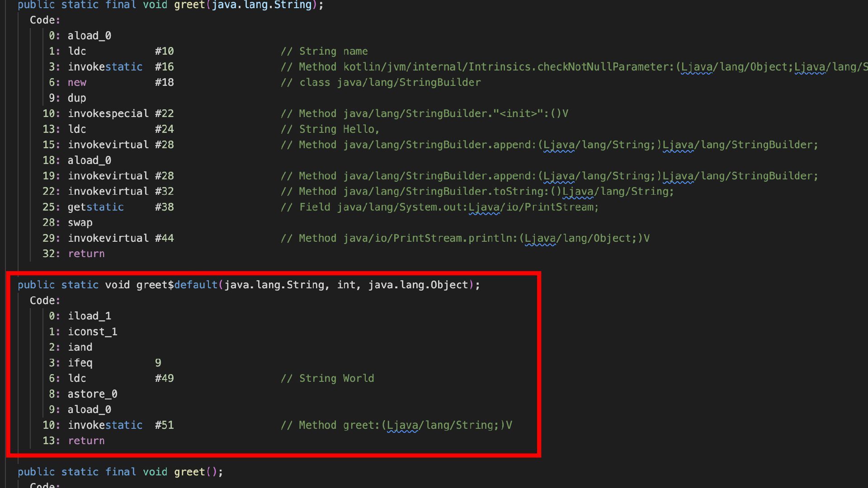Click the '// String Hello,' comment

pyautogui.click(x=330, y=129)
